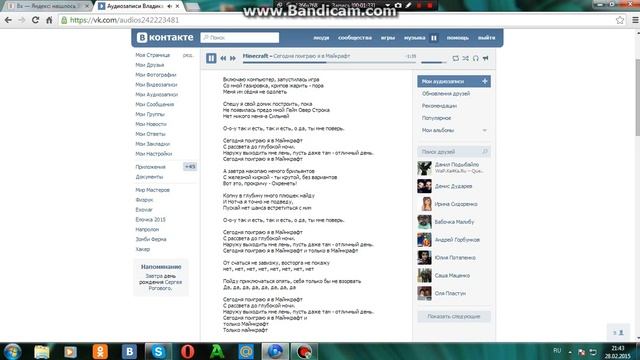
Task: Focus the Поиск search field in header
Action: click(240, 38)
